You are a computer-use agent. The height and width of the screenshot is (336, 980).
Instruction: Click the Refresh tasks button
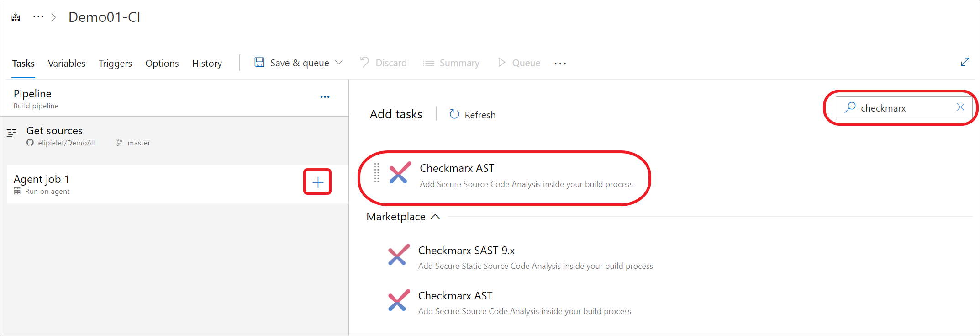(472, 115)
